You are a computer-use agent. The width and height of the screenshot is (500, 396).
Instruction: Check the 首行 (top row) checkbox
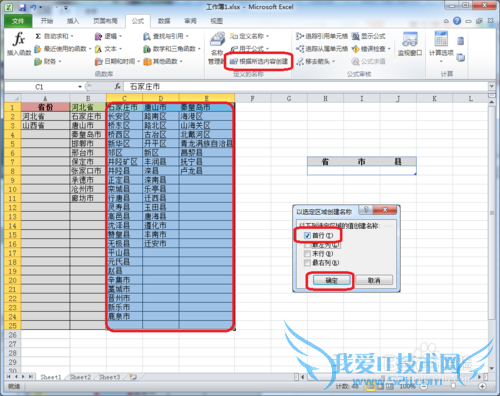click(307, 236)
